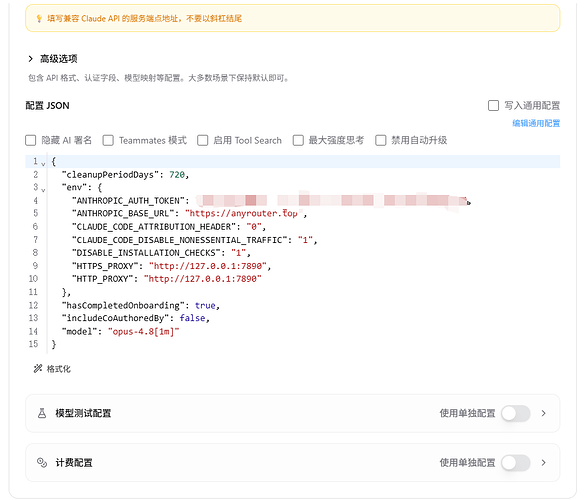
Task: Click the blurred ANTHROPIC_AUTH_TOKEN value
Action: (333, 201)
